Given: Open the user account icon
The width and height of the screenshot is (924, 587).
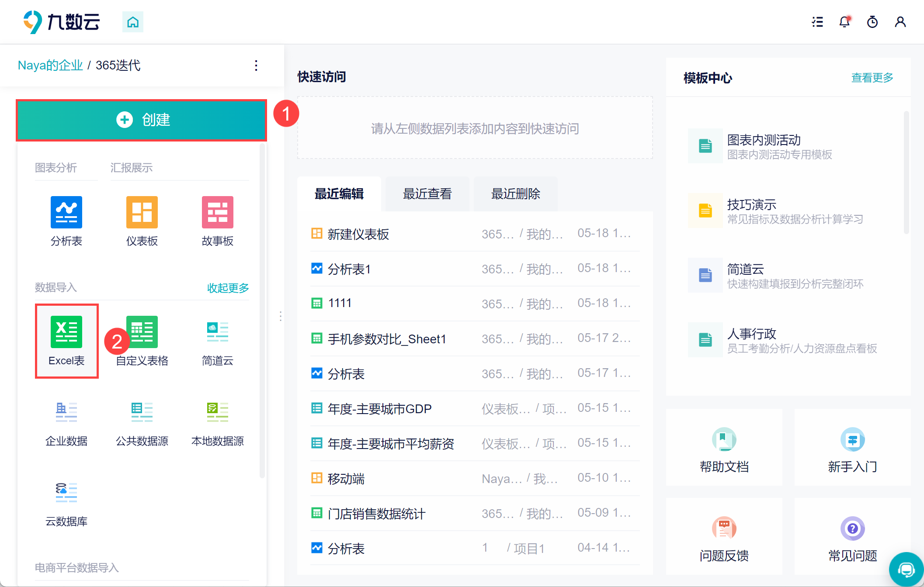Looking at the screenshot, I should point(900,22).
